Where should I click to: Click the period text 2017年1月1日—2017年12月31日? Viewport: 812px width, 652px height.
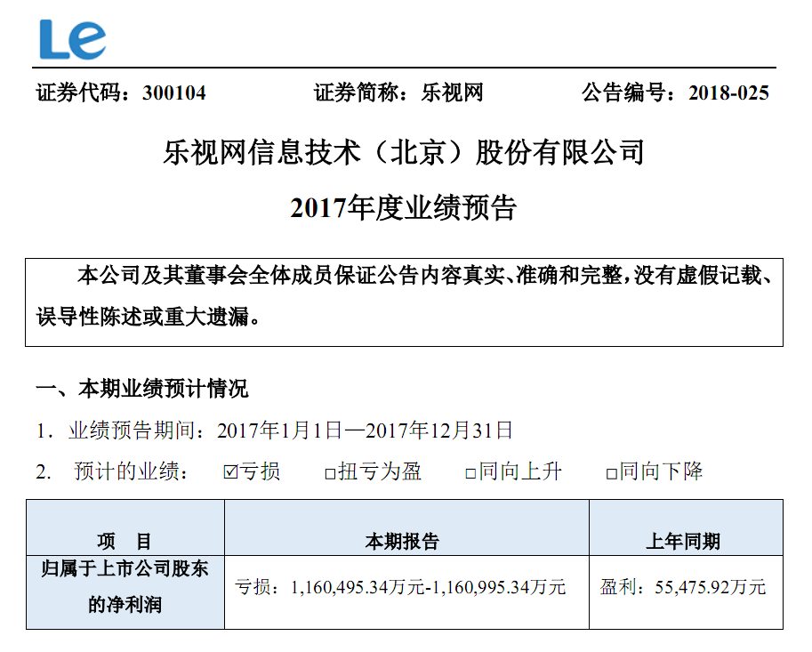tap(366, 431)
